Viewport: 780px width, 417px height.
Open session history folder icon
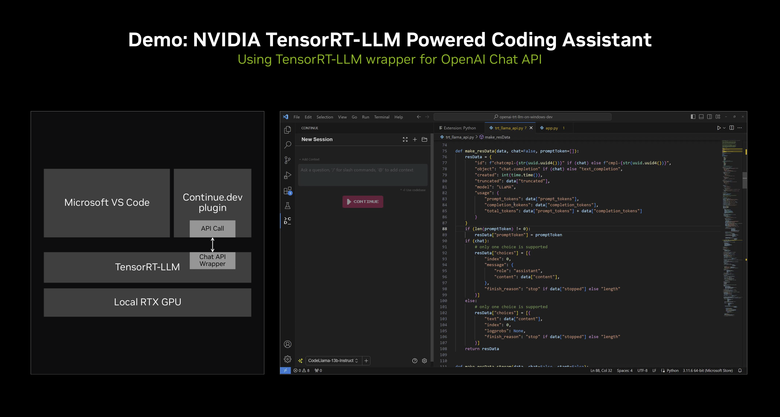tap(424, 140)
